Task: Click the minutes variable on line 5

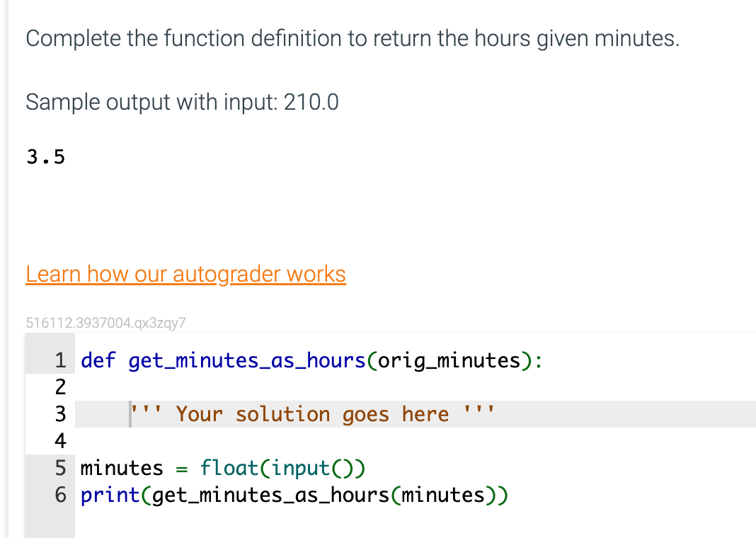Action: [x=120, y=468]
